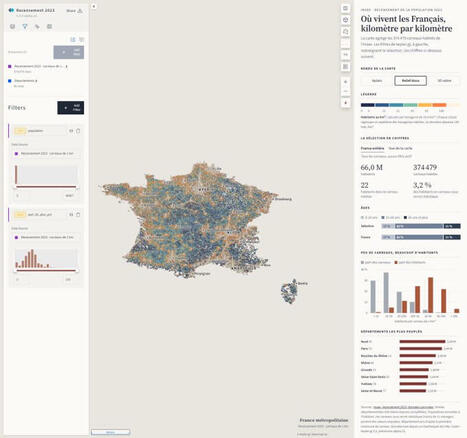Image resolution: width=467 pixels, height=438 pixels.
Task: Expand the Départements dataset options arrow
Action: click(36, 81)
